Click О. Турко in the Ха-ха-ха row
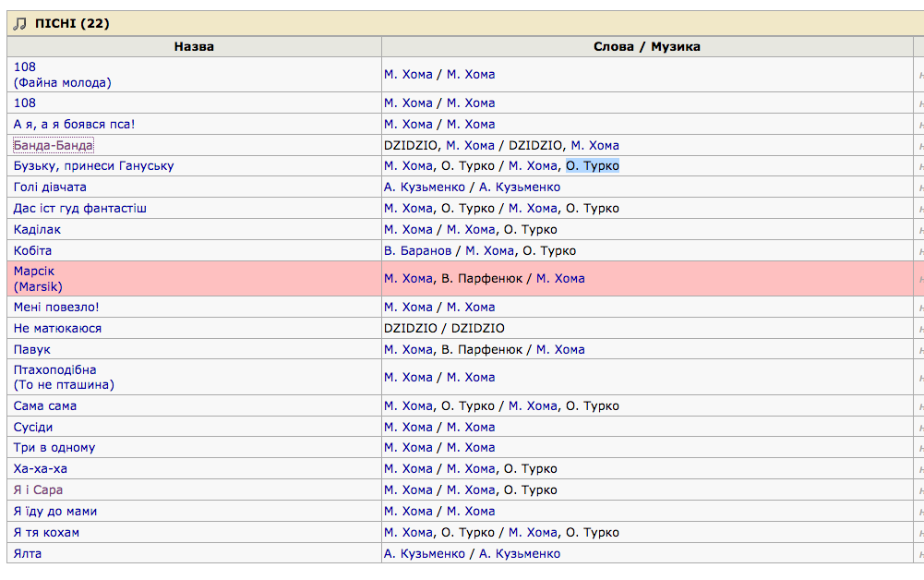Viewport: 924px width, 580px height. coord(531,469)
